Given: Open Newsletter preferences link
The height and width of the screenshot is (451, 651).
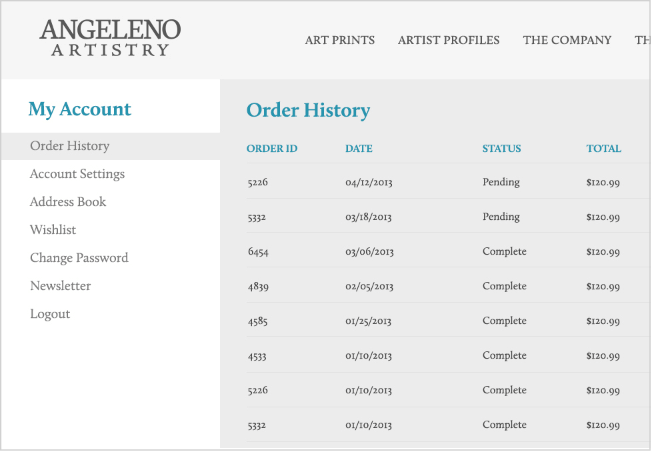Looking at the screenshot, I should [61, 286].
